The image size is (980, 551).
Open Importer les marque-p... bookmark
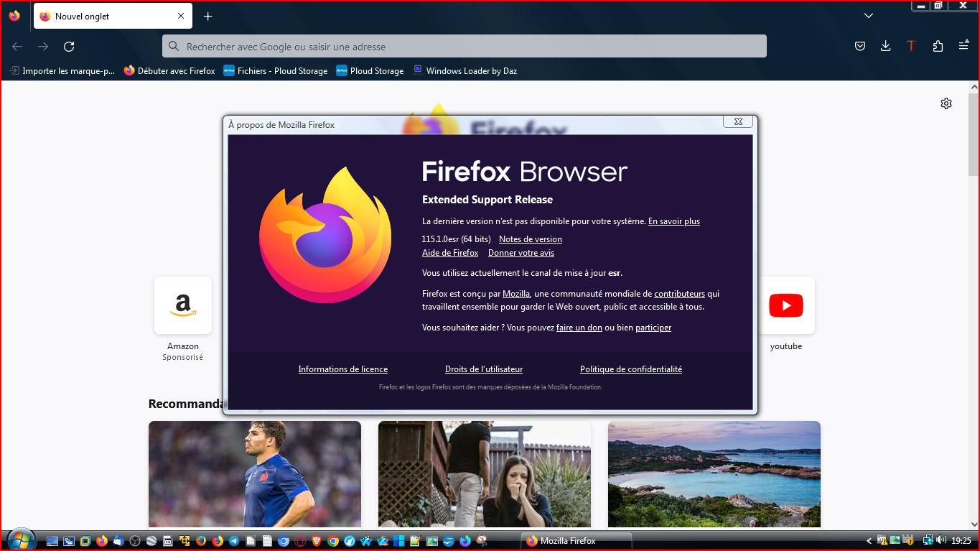click(62, 70)
